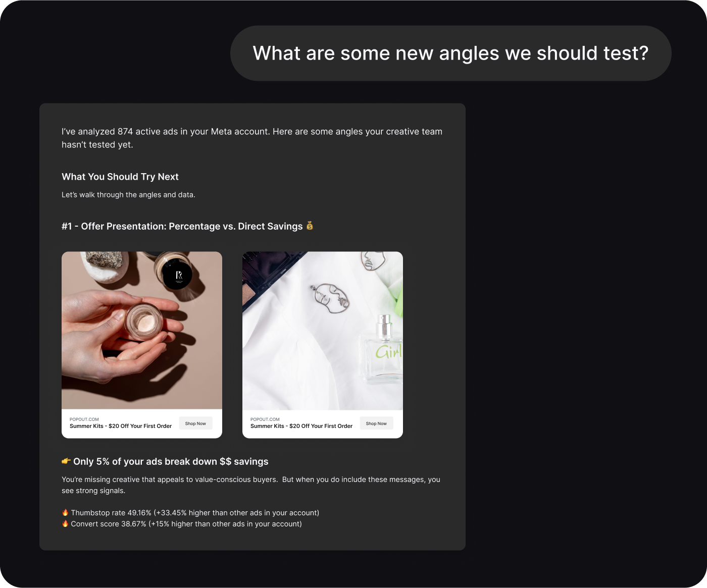Screen dimensions: 707x588
Task: Click the '#1 - Offer Presentation' heading
Action: 182,226
